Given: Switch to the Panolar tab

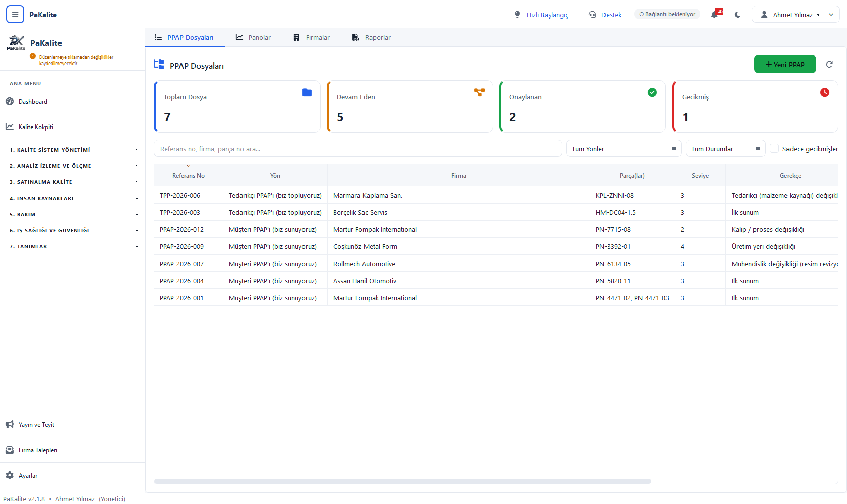Looking at the screenshot, I should pyautogui.click(x=253, y=37).
